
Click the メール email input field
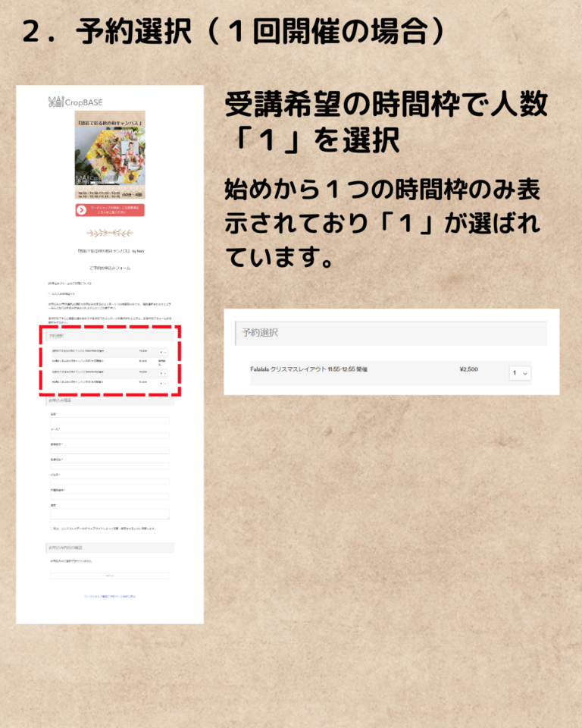click(110, 435)
